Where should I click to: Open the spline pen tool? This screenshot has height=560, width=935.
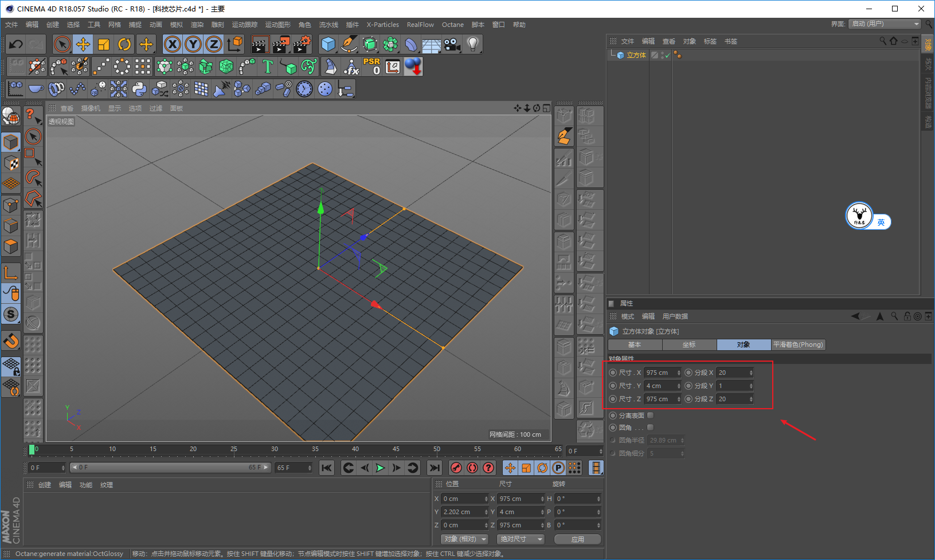click(x=349, y=44)
